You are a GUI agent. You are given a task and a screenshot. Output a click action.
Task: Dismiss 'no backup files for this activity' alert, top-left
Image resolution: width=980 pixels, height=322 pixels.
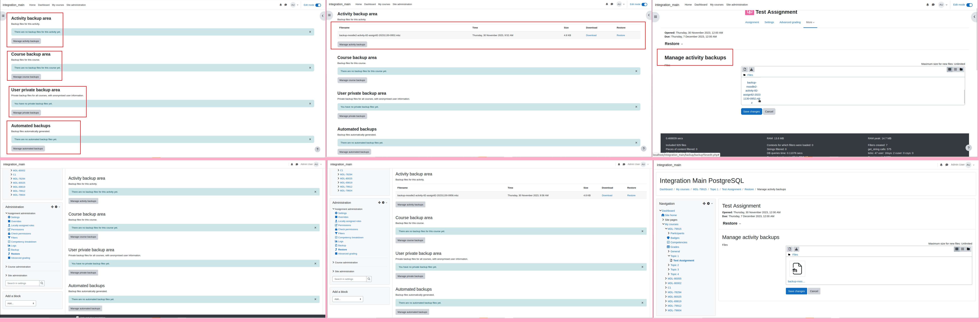point(310,32)
